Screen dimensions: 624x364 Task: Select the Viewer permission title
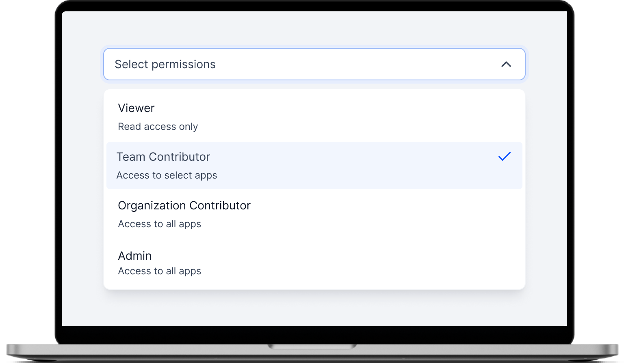pos(136,108)
